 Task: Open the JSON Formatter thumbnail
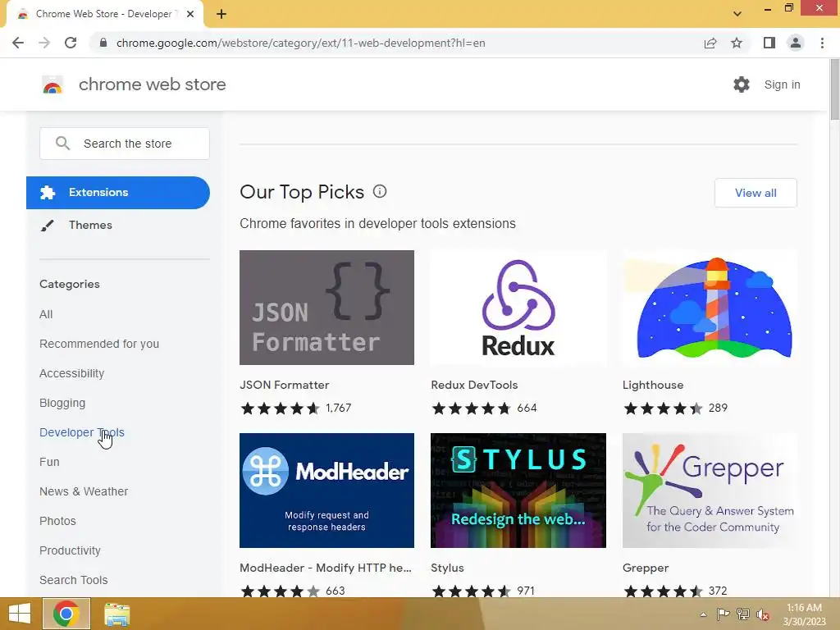326,308
